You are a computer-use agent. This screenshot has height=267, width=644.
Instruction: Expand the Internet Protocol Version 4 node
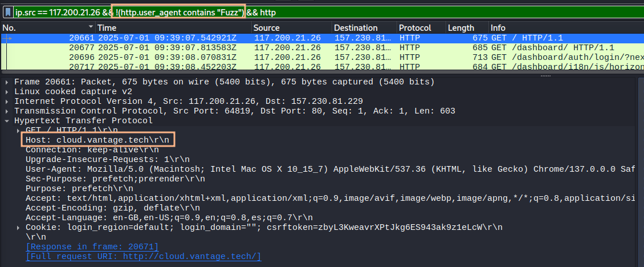click(8, 101)
